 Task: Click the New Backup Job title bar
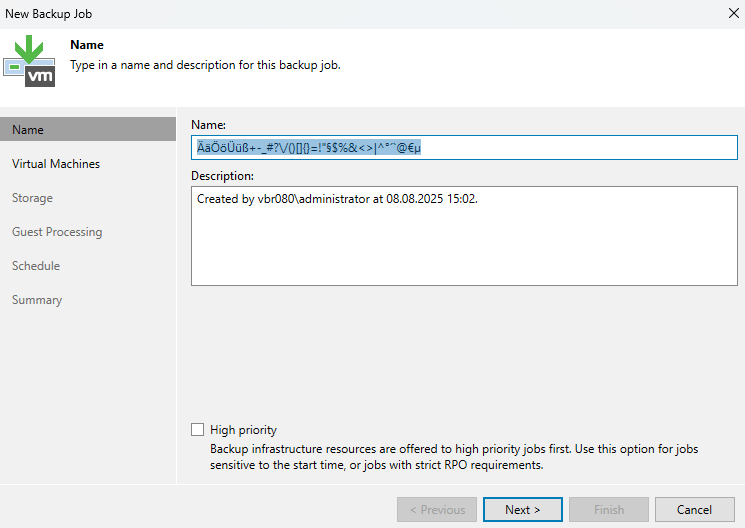(300, 14)
